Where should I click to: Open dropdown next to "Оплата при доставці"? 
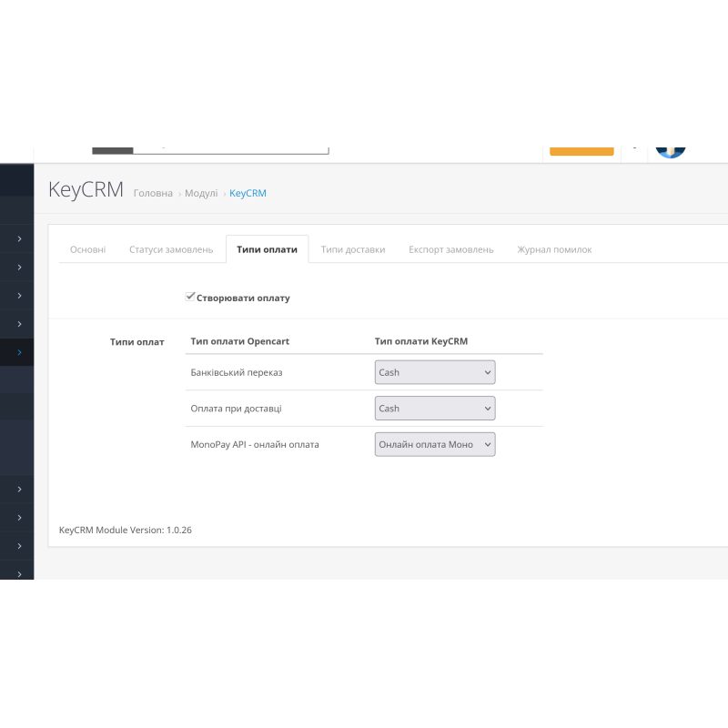[x=434, y=408]
